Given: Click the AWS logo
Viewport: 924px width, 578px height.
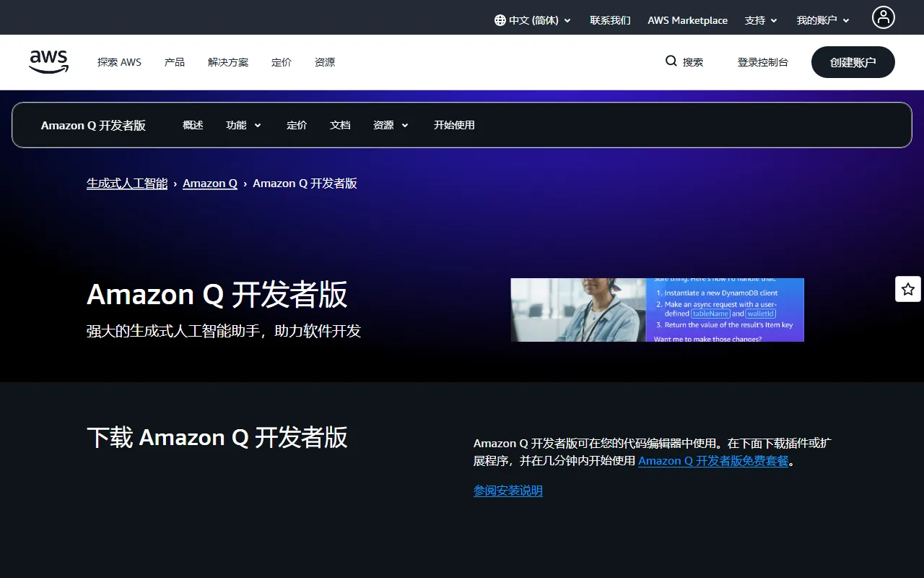Looking at the screenshot, I should pos(48,62).
